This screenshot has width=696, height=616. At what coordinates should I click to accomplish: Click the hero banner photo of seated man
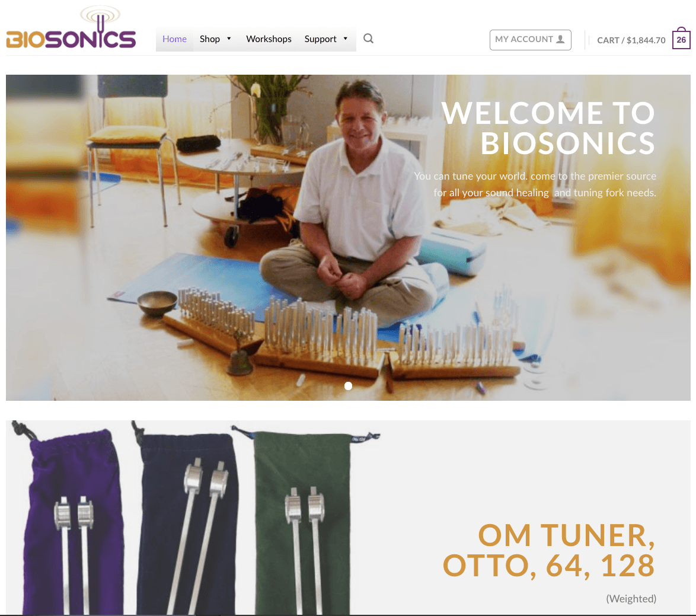pos(348,237)
